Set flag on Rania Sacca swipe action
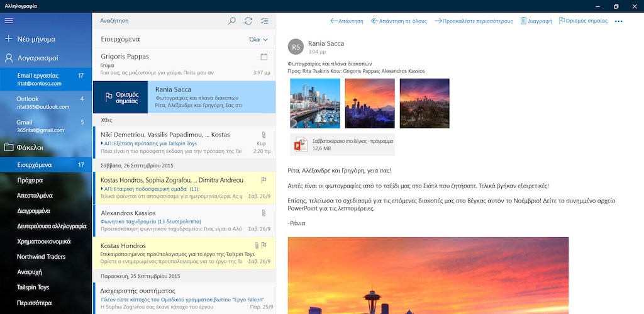644x314 pixels. click(x=120, y=98)
